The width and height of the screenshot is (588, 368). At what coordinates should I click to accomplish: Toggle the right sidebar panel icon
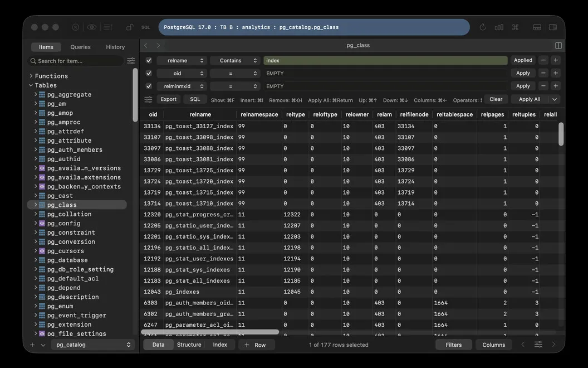point(553,27)
